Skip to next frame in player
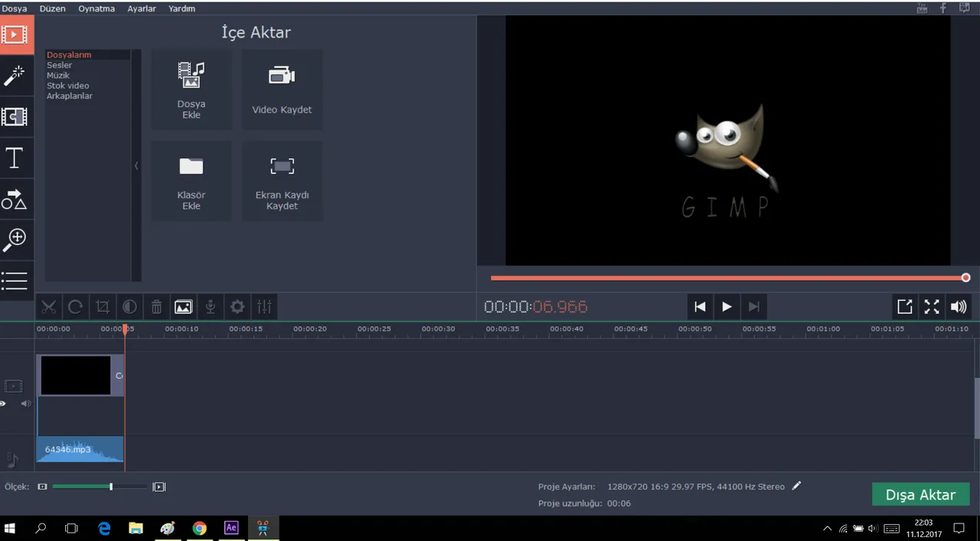 pos(754,307)
